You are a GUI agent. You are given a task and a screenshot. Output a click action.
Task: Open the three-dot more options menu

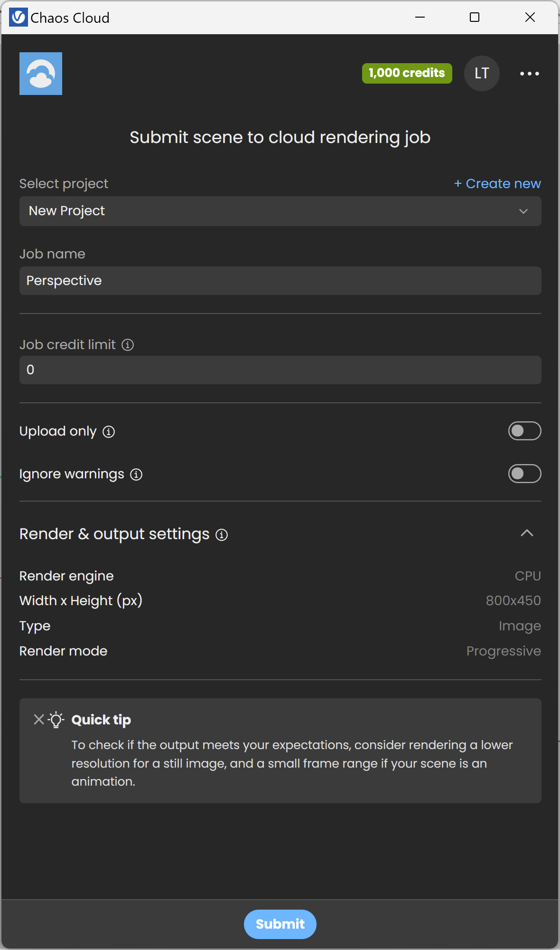point(530,74)
